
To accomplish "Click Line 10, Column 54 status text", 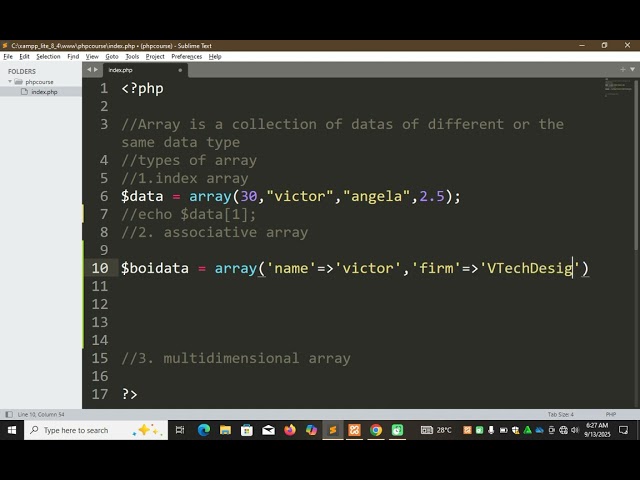I will (41, 414).
